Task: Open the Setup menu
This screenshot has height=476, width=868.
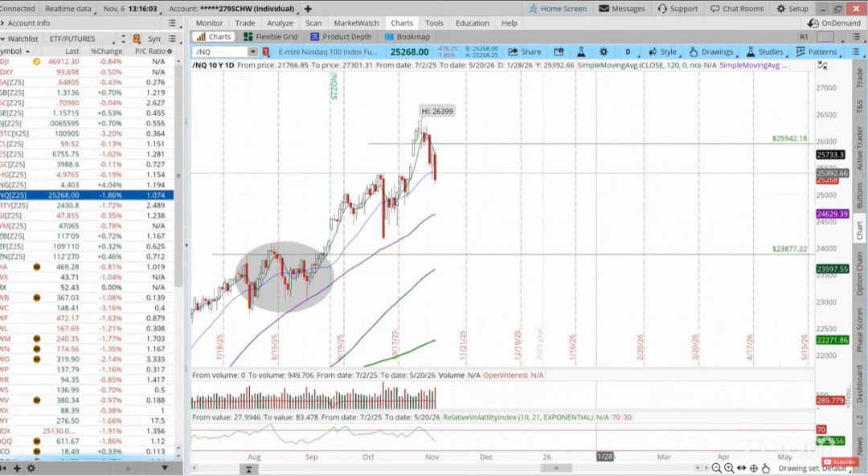Action: point(792,9)
